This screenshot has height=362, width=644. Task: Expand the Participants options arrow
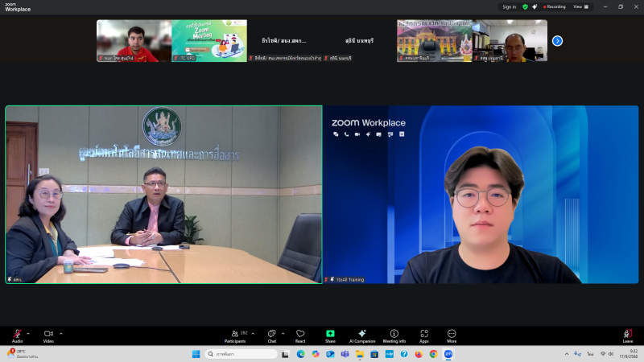tap(252, 333)
